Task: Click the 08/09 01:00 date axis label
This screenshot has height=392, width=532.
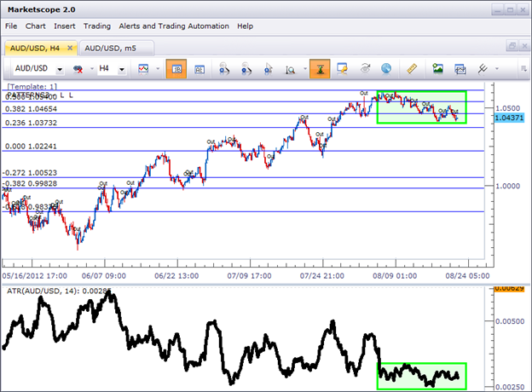Action: coord(395,276)
